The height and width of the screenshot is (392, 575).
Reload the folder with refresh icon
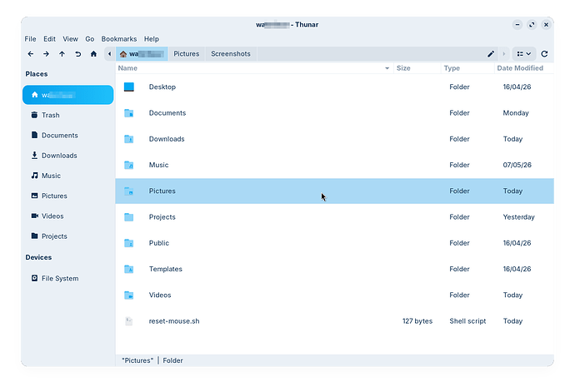coord(544,54)
